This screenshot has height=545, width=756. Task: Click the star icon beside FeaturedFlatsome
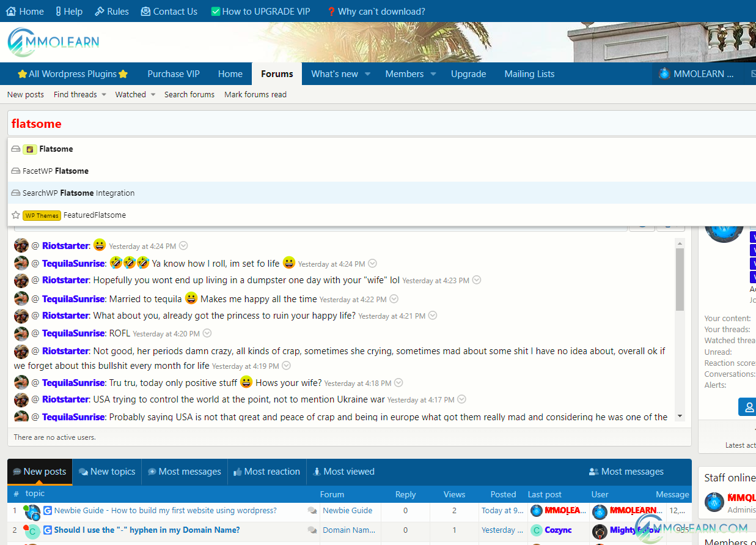point(16,215)
